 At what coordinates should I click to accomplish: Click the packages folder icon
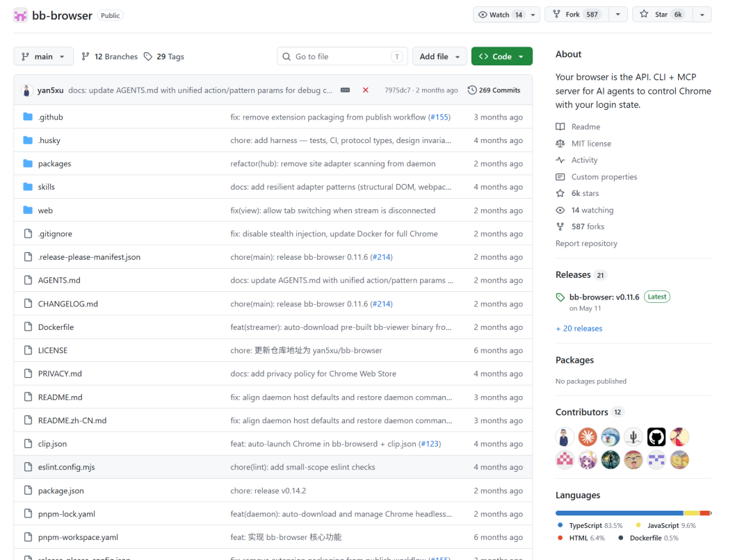point(28,163)
